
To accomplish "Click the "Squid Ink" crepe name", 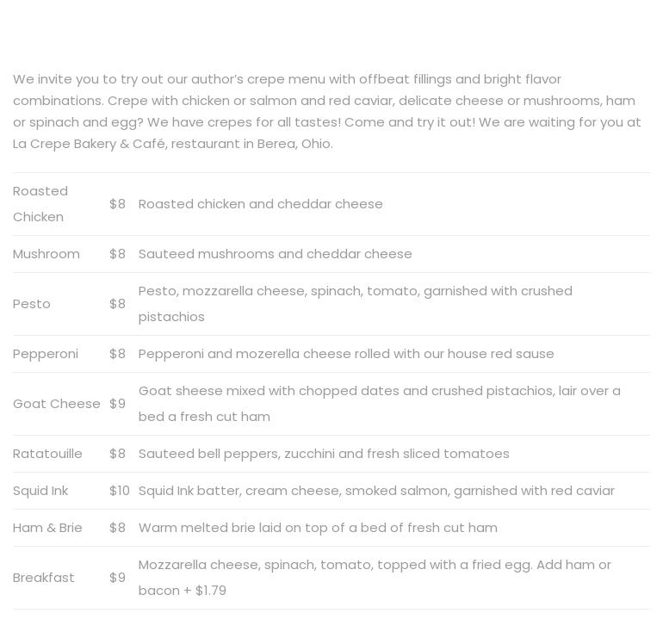I will pos(40,491).
